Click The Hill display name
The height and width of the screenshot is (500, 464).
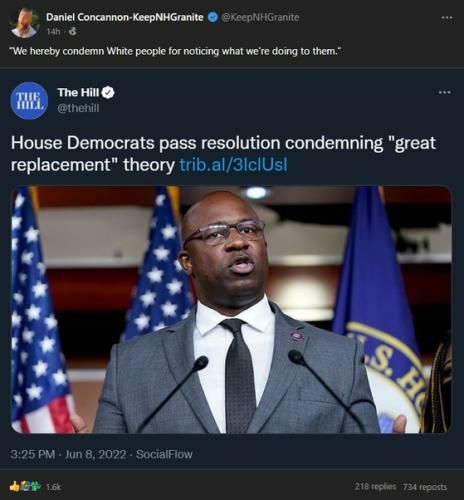point(78,92)
